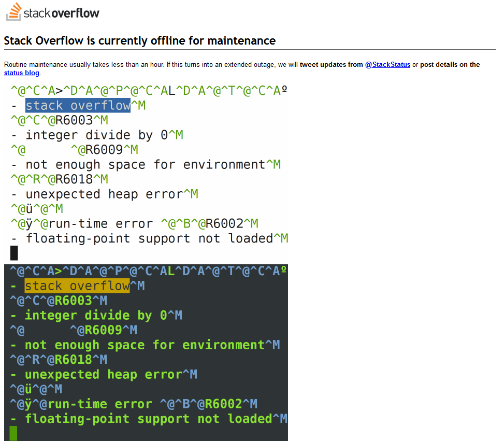This screenshot has width=504, height=441.
Task: Click 'floating-point support not loaded' in dark terminal
Action: pyautogui.click(x=149, y=419)
